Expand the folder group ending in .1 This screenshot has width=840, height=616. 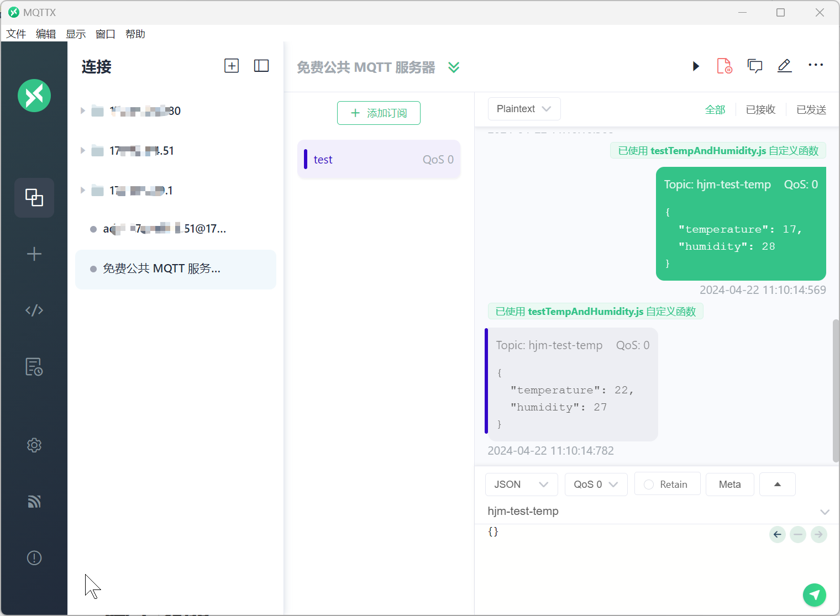[82, 191]
